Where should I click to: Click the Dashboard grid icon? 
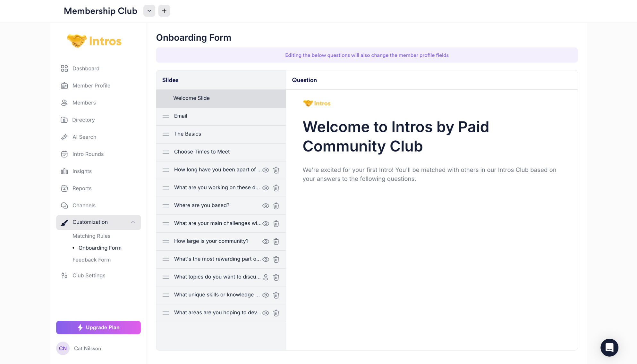click(x=64, y=69)
